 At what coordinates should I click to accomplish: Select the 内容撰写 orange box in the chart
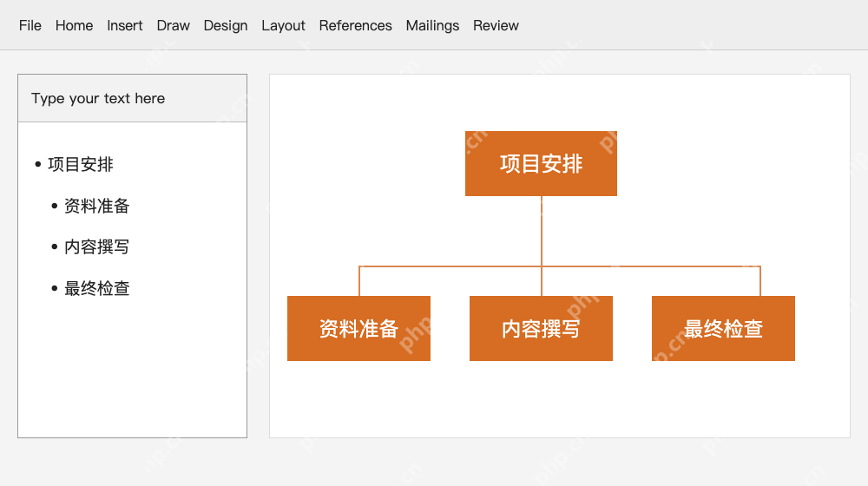coord(541,328)
